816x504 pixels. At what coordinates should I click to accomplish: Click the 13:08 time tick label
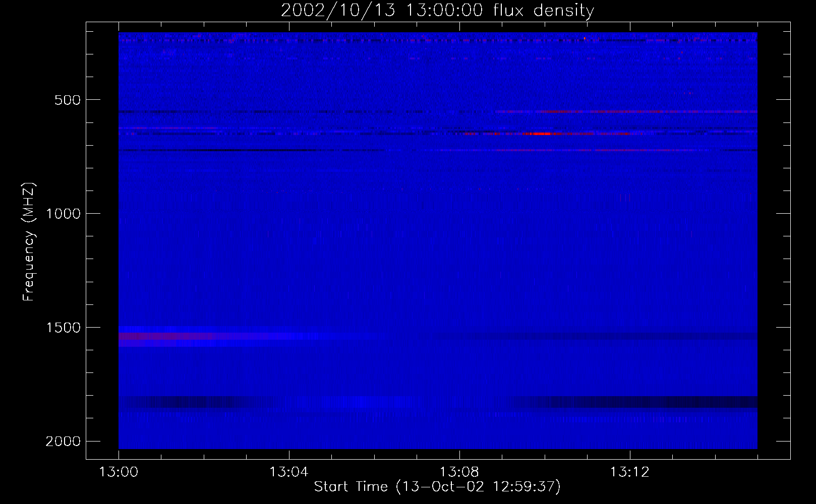pyautogui.click(x=459, y=472)
